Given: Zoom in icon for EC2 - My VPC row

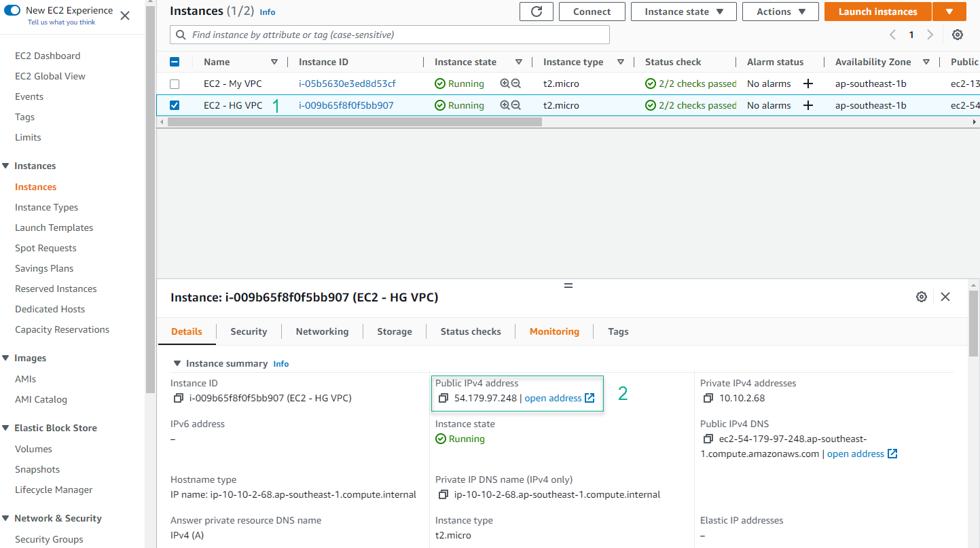Looking at the screenshot, I should [505, 84].
